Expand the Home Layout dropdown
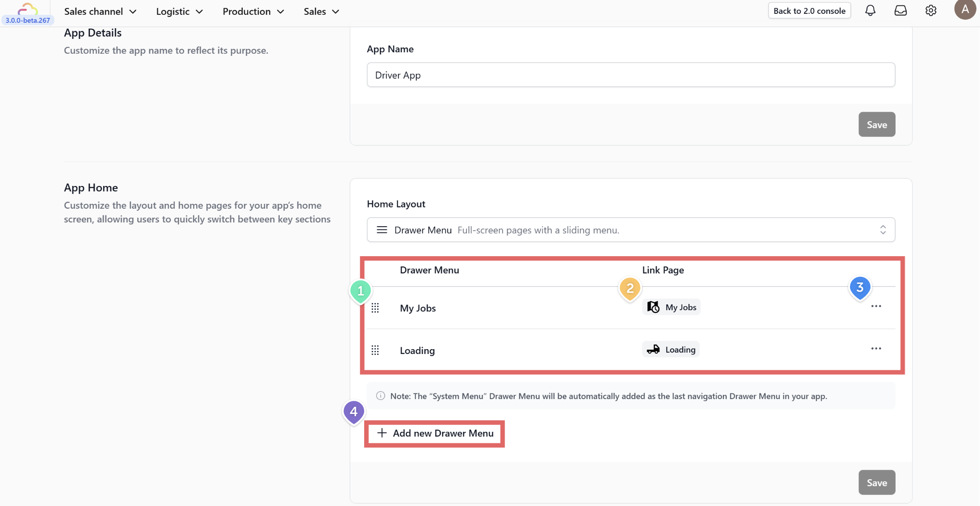This screenshot has width=980, height=506. (631, 230)
